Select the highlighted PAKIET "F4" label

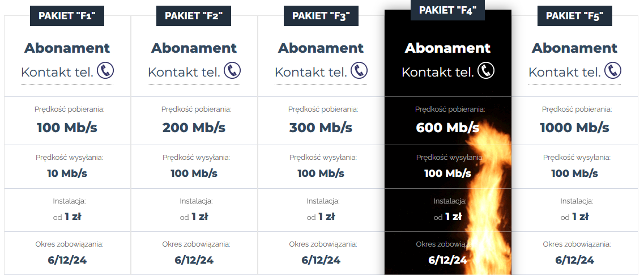447,10
